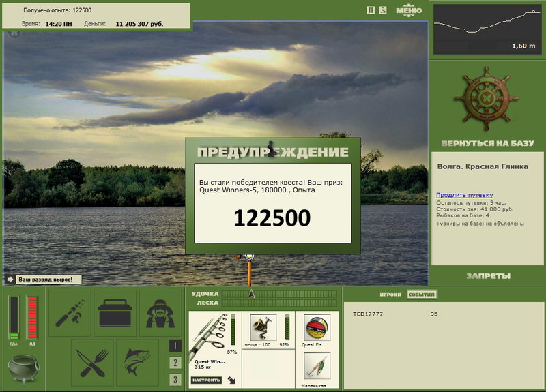Click the 'Продлить путевку' link
This screenshot has height=392, width=546.
coord(465,195)
